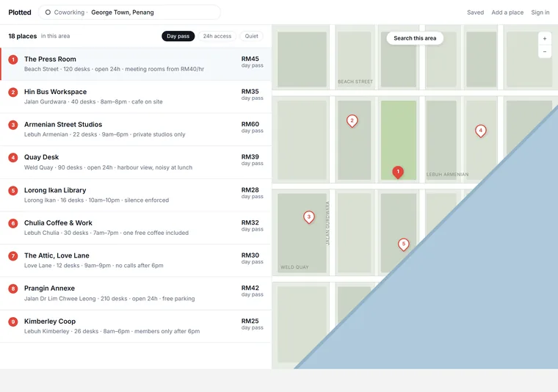
Task: Click list badge 1 beside The Press Room
Action: 13,59
